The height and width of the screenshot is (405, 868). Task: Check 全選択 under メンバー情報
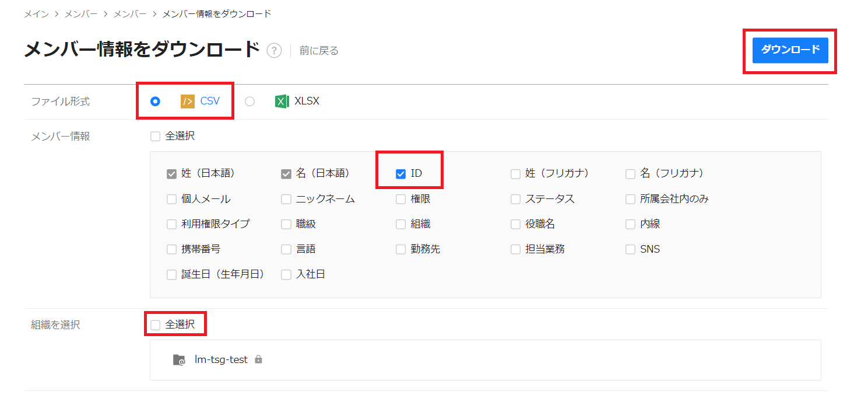coord(155,137)
